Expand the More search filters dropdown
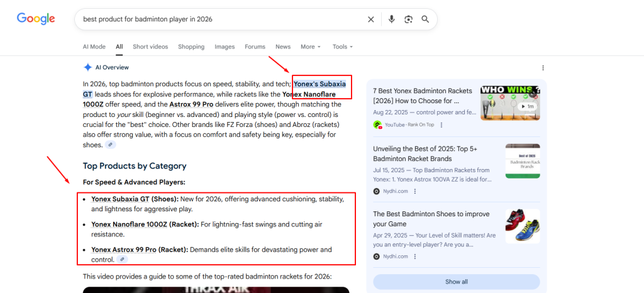644x293 pixels. 311,47
